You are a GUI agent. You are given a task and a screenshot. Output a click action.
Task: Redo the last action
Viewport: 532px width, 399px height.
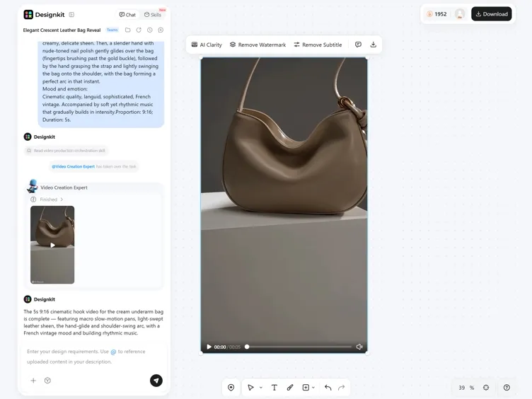coord(341,388)
